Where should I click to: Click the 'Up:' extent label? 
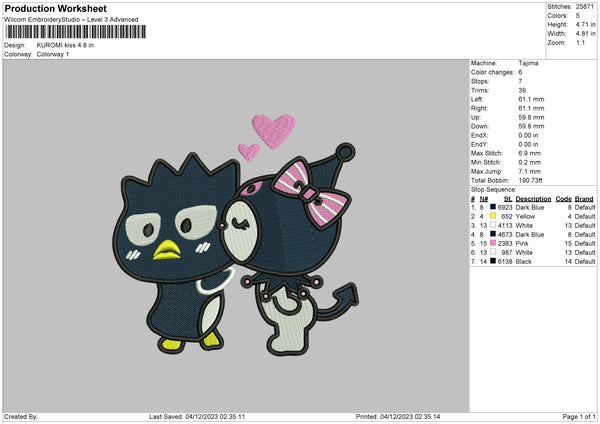pyautogui.click(x=476, y=117)
